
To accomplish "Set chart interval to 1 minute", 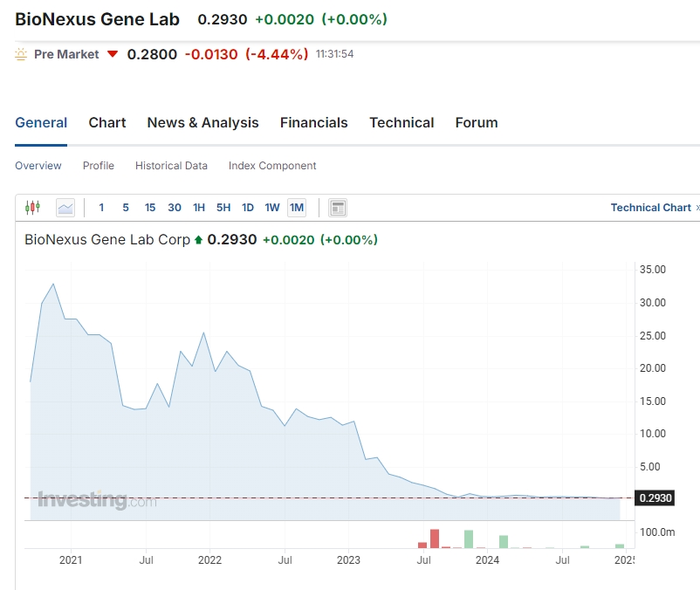I will [x=101, y=208].
